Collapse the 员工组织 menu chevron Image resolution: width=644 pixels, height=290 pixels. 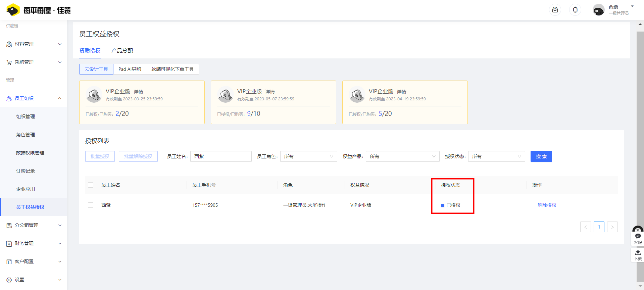point(60,98)
